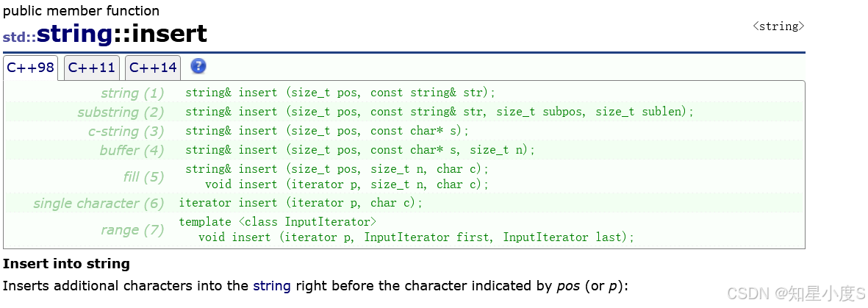Click the 'iterator insert (iterator p, char c)' prototype
Image resolution: width=868 pixels, height=308 pixels.
301,203
